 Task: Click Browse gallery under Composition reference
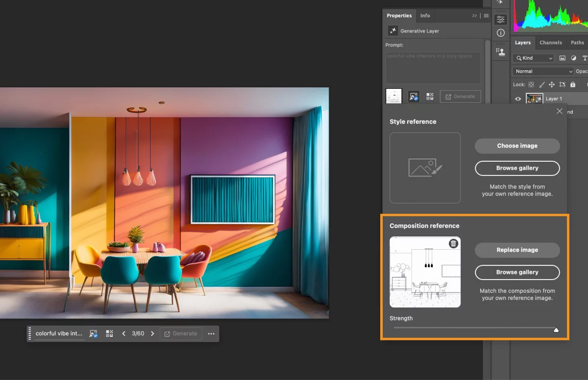point(517,272)
